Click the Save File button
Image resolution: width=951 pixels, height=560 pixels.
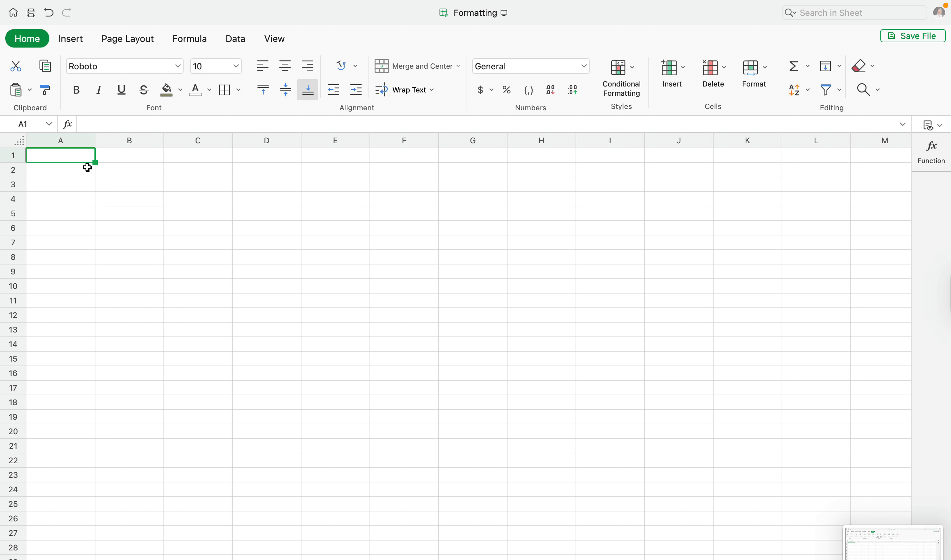[x=912, y=36]
